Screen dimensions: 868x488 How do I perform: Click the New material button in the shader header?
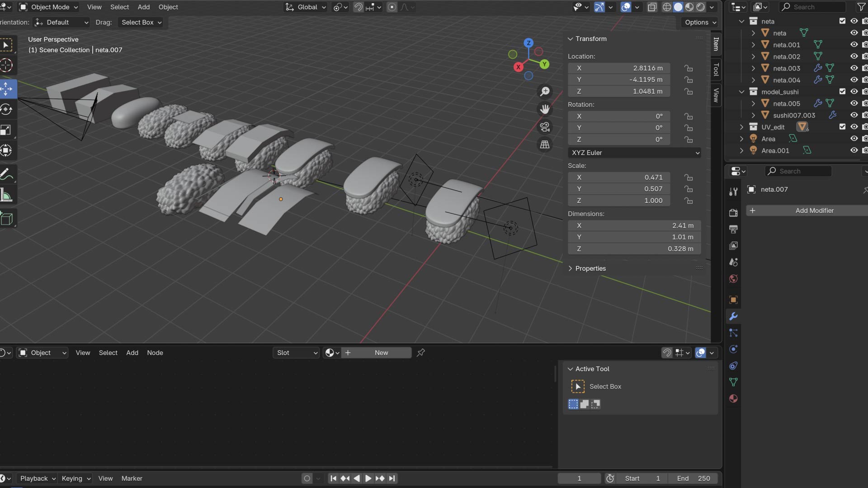381,352
